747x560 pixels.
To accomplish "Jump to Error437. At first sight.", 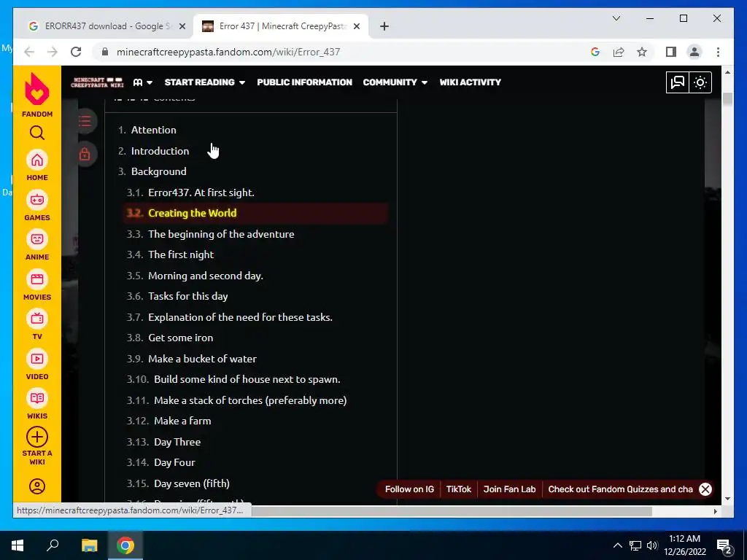I will [x=201, y=192].
